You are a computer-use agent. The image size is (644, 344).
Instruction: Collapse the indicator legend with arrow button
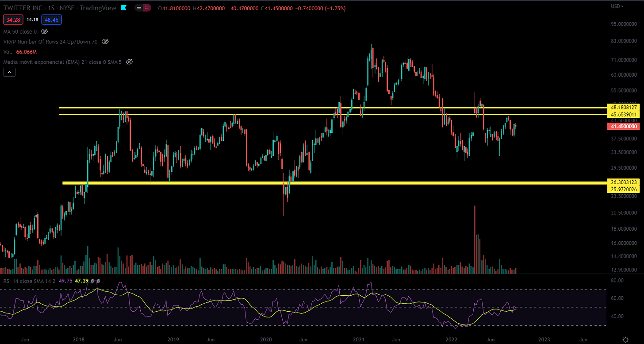9,72
